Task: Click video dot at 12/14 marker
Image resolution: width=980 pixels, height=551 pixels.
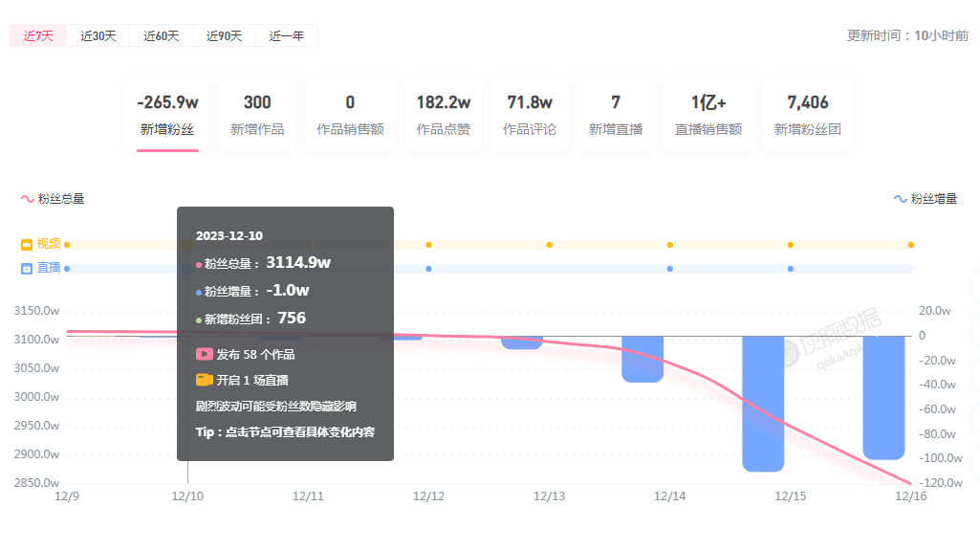Action: coord(670,245)
